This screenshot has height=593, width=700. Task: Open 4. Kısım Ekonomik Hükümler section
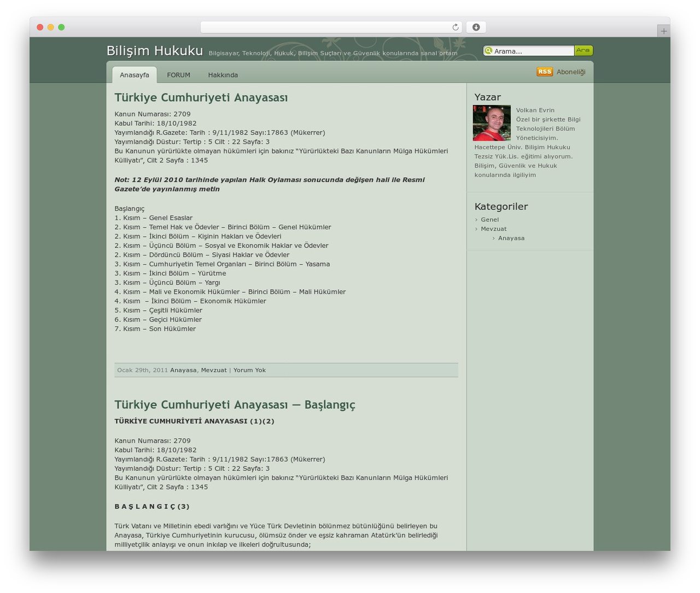pyautogui.click(x=190, y=301)
